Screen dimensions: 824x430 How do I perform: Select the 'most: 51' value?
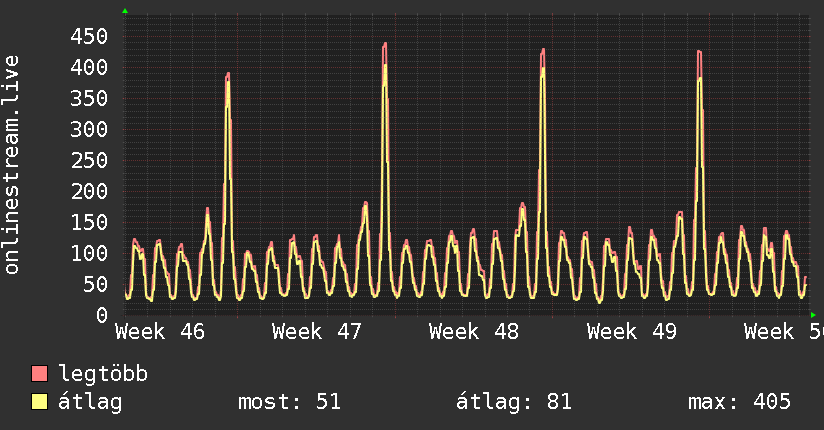290,402
